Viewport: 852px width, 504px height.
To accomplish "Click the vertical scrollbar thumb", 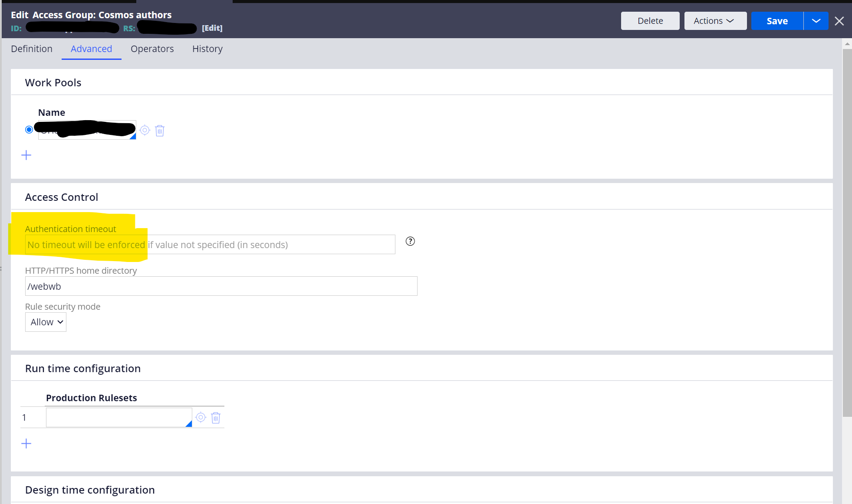I will point(847,232).
